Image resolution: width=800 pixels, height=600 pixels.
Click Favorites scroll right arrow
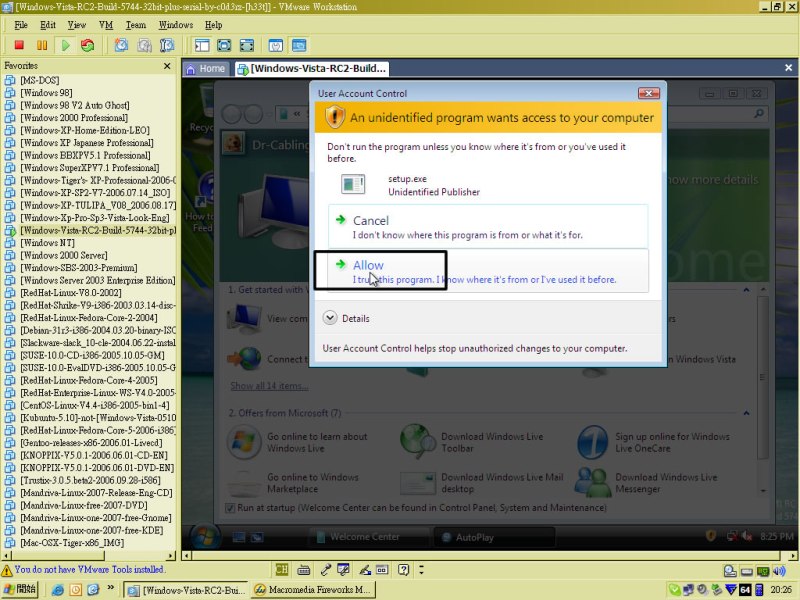click(171, 555)
